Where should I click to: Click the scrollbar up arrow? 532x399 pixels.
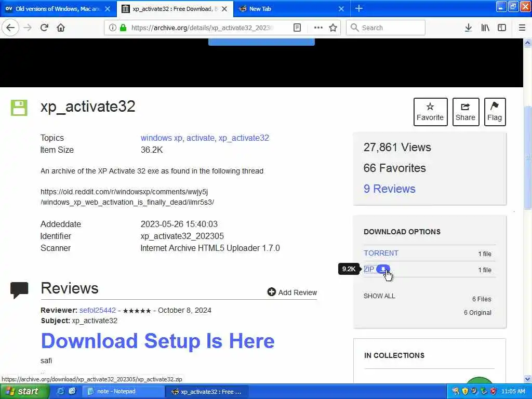528,43
